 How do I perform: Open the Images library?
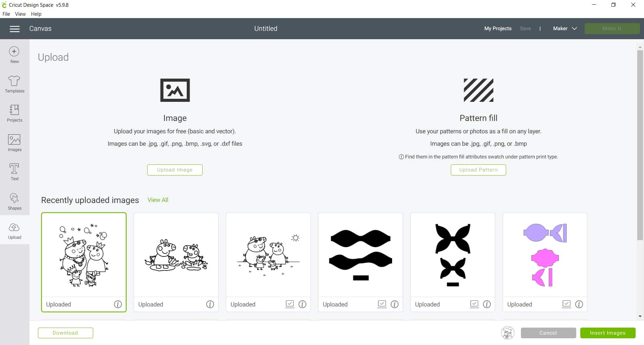(14, 143)
